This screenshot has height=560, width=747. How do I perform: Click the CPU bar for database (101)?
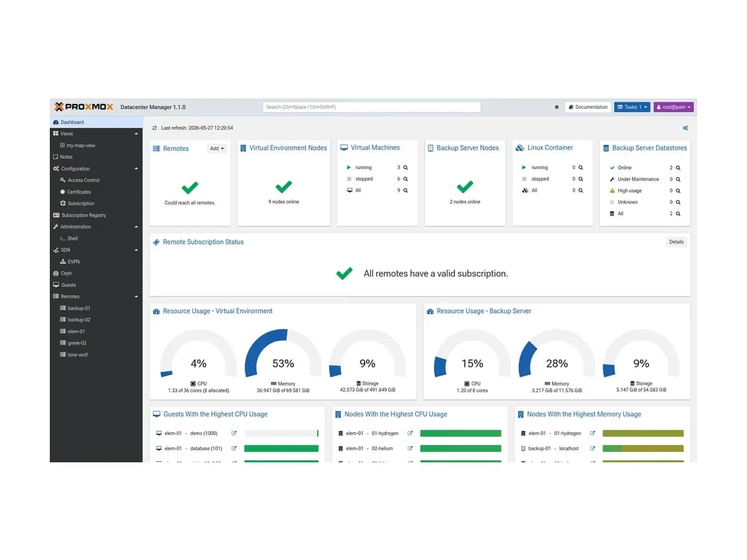click(x=281, y=448)
